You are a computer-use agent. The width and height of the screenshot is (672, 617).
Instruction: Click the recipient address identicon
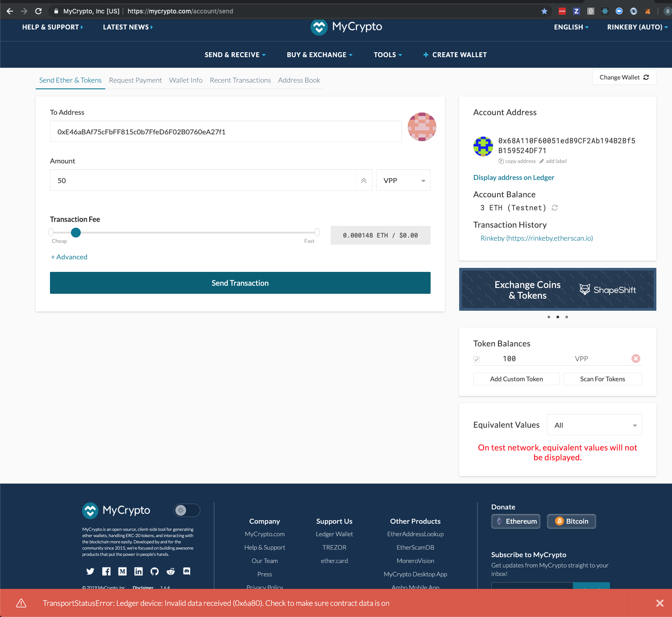point(421,127)
